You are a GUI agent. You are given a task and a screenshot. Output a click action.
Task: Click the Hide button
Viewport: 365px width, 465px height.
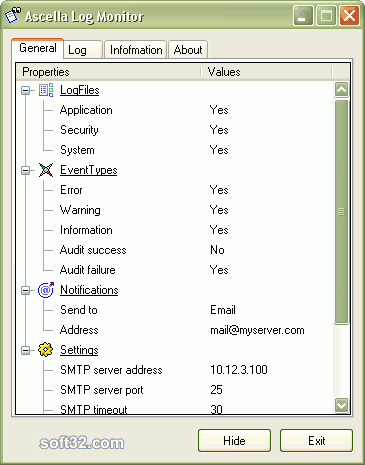point(234,441)
